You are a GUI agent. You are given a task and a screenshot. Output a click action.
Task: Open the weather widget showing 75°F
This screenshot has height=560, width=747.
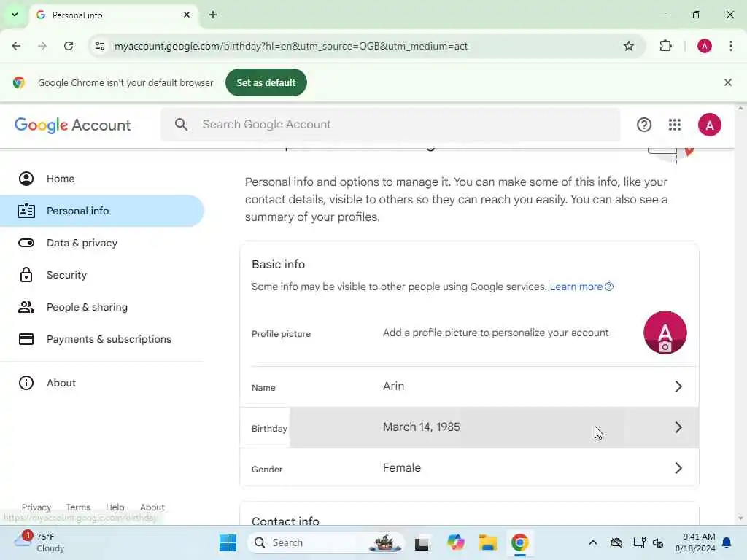[39, 542]
